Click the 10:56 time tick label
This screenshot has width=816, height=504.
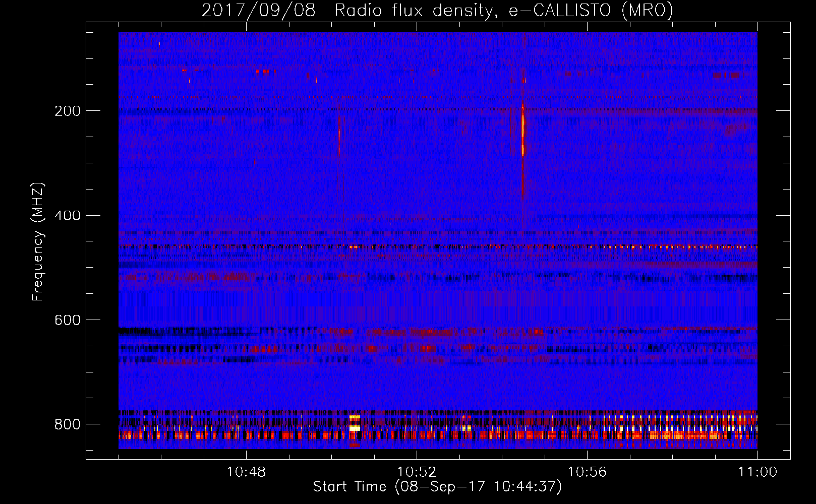(x=587, y=472)
